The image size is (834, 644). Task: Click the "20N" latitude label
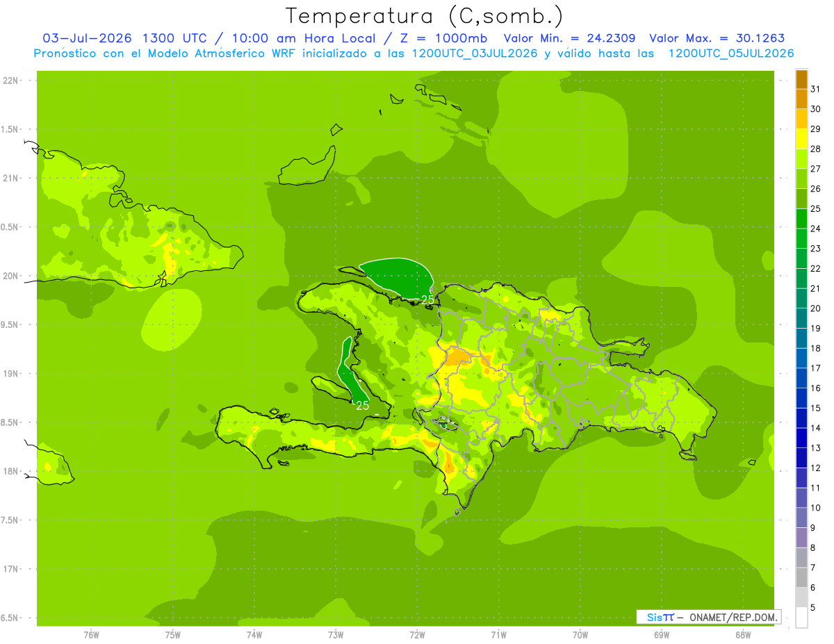tap(10, 276)
